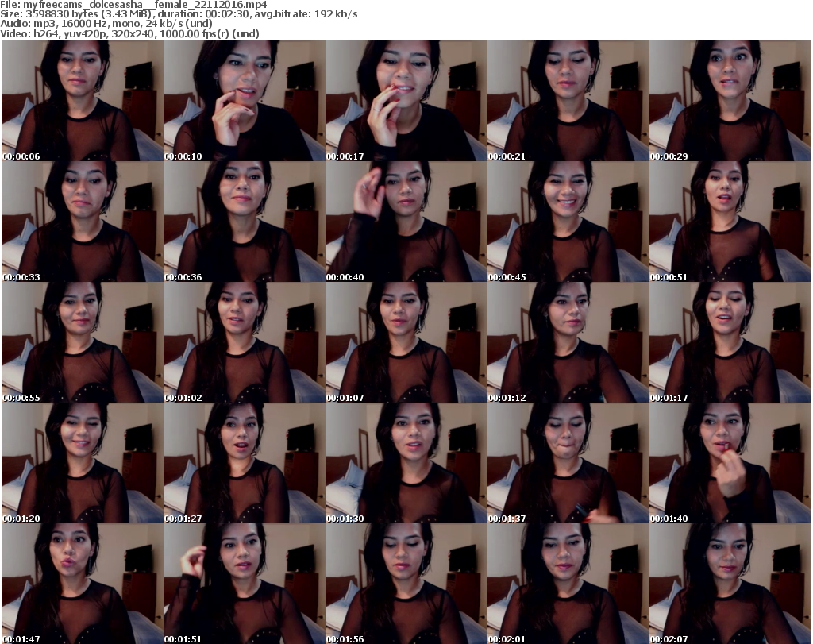Select the thumbnail stamped 00:00:06

pyautogui.click(x=83, y=101)
